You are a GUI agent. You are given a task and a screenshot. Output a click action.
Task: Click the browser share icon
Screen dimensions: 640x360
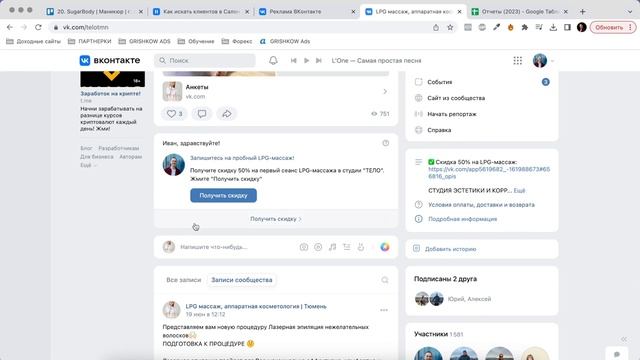pyautogui.click(x=436, y=27)
